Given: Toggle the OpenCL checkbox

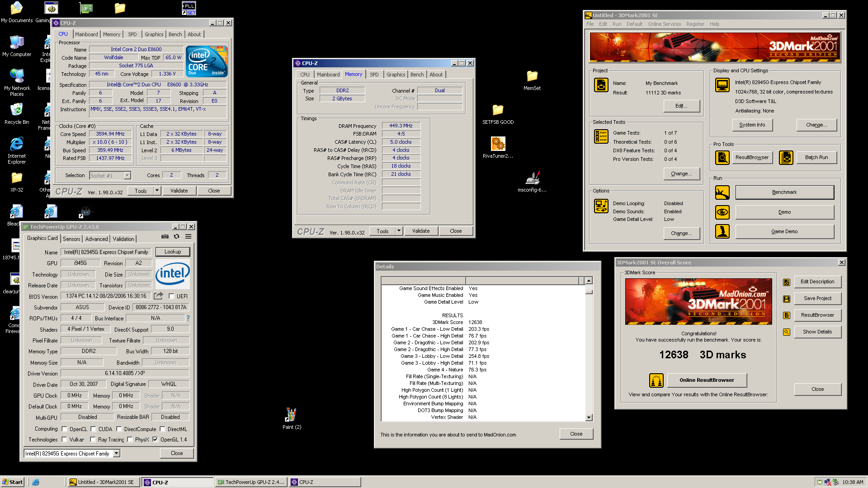Looking at the screenshot, I should point(64,429).
